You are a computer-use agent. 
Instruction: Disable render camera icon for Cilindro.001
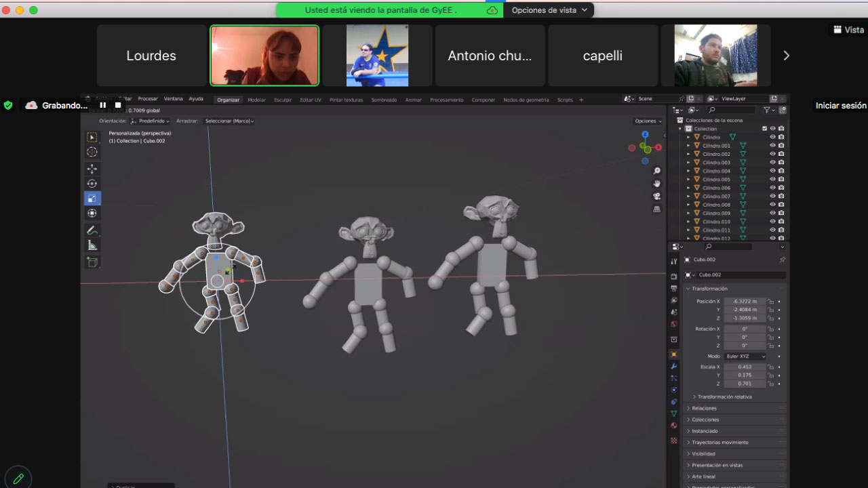point(781,146)
